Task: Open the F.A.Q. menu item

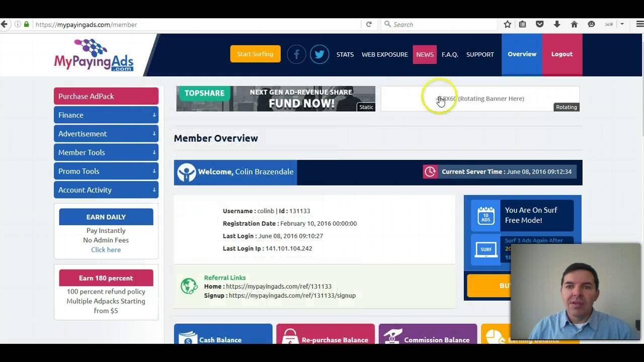Action: tap(450, 54)
